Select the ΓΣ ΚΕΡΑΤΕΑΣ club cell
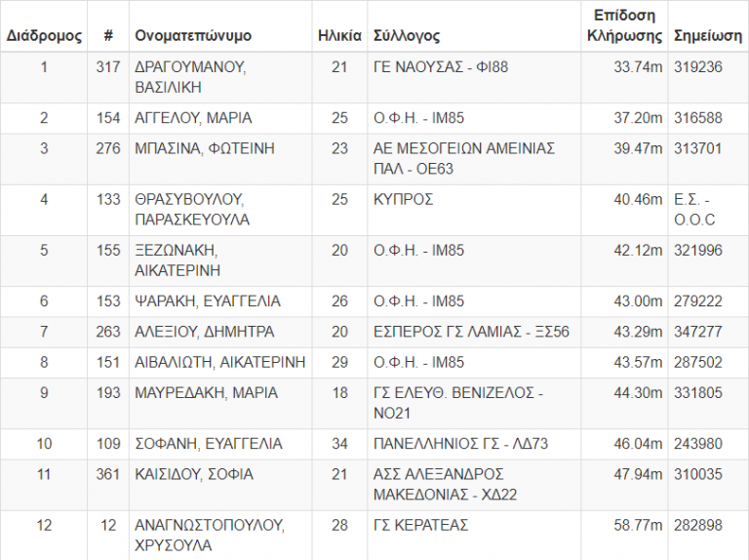Viewport: 749px width, 560px height. tap(421, 526)
